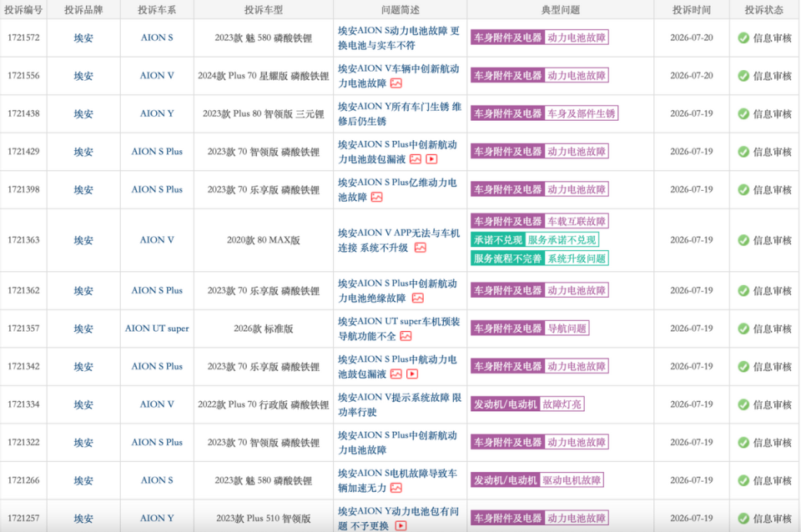Click the green '服务承诺不兑现' tag
Viewport: 801px width, 532px height.
562,240
